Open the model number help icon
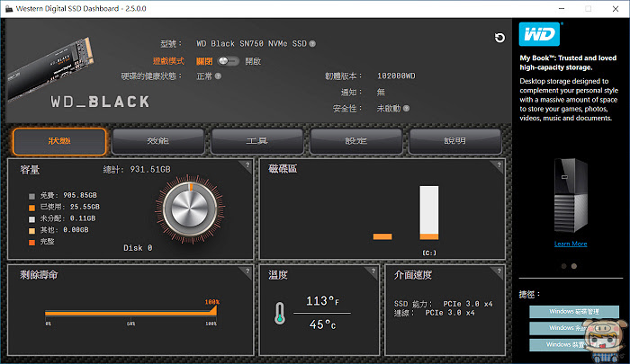 coord(312,43)
